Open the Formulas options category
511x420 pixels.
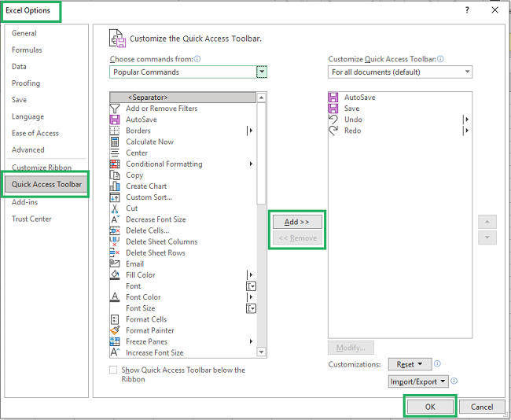[27, 50]
